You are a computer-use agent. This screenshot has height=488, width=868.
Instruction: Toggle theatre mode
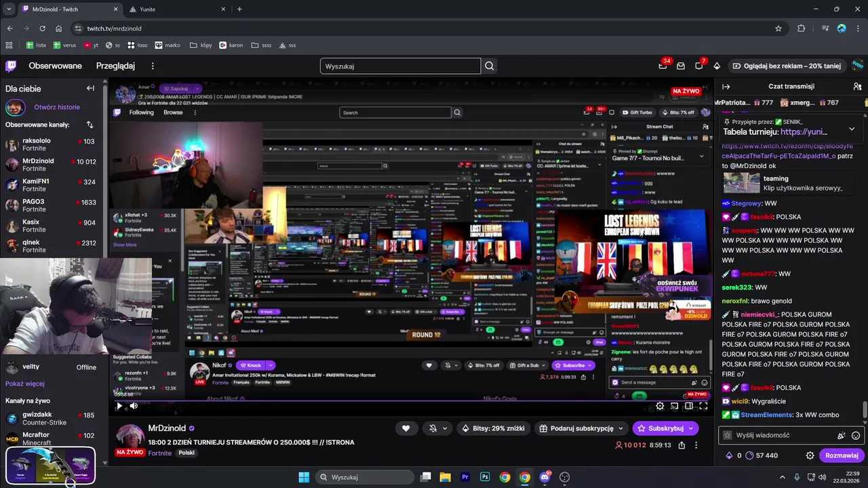688,406
